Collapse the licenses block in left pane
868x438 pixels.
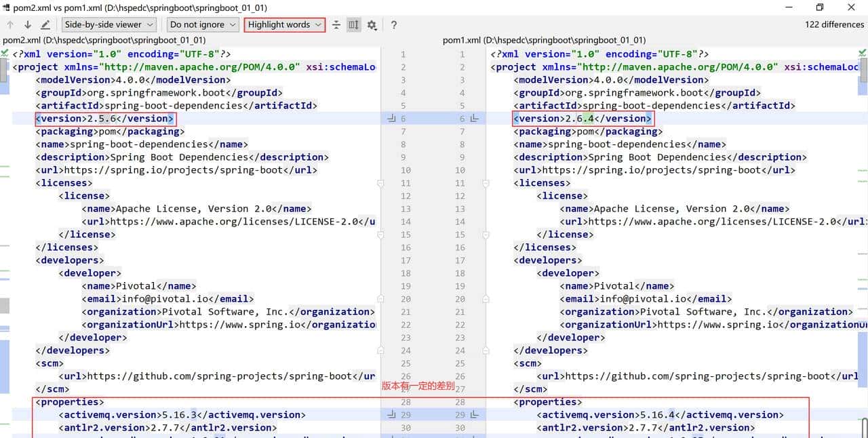pos(380,183)
